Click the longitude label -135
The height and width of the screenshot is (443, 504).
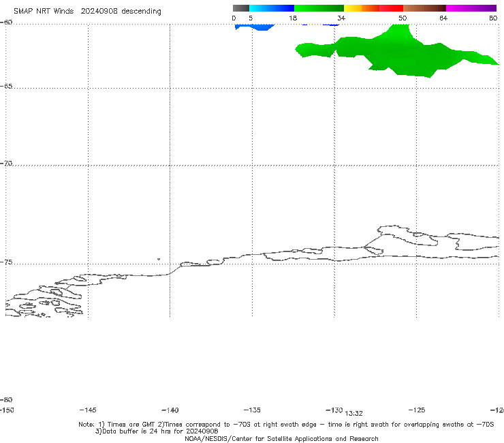coord(252,410)
